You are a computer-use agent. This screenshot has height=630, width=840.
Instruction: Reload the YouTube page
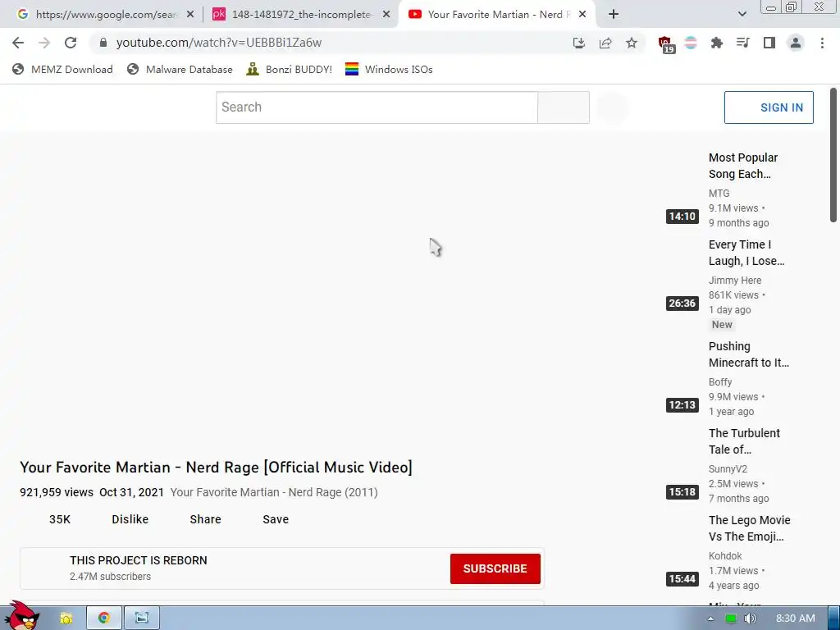tap(71, 43)
